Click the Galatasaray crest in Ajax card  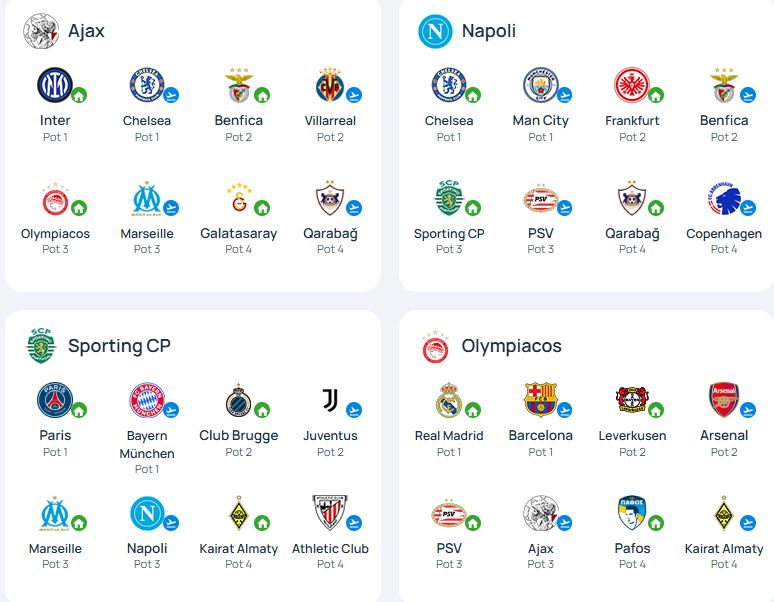(239, 198)
